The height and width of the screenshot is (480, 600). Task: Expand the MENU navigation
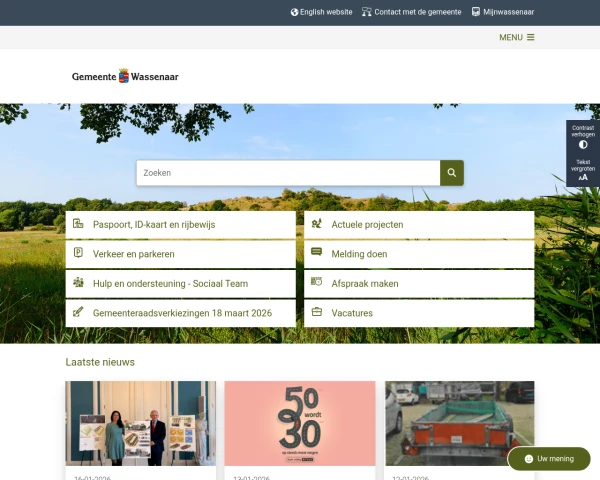point(517,37)
